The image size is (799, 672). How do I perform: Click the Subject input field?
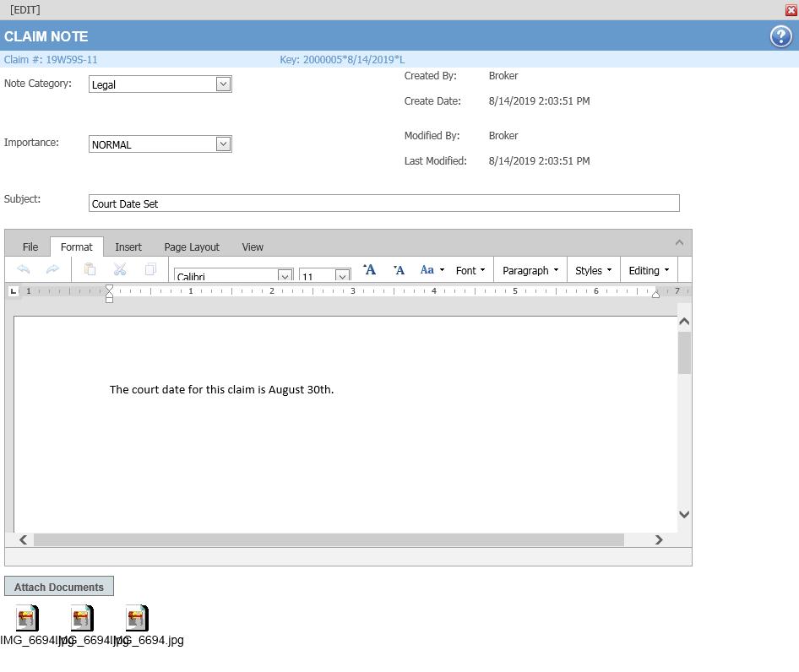click(x=383, y=203)
